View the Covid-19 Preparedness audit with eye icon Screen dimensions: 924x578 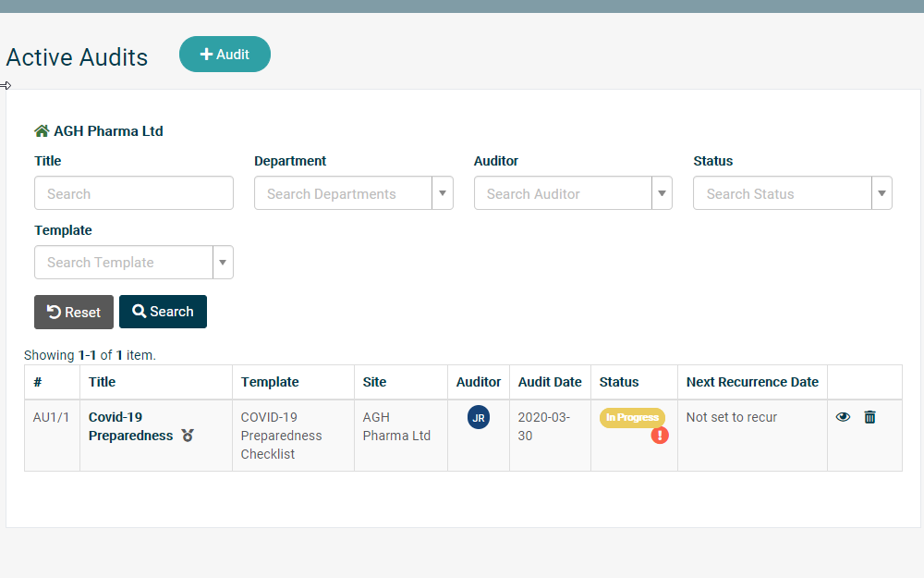coord(844,417)
